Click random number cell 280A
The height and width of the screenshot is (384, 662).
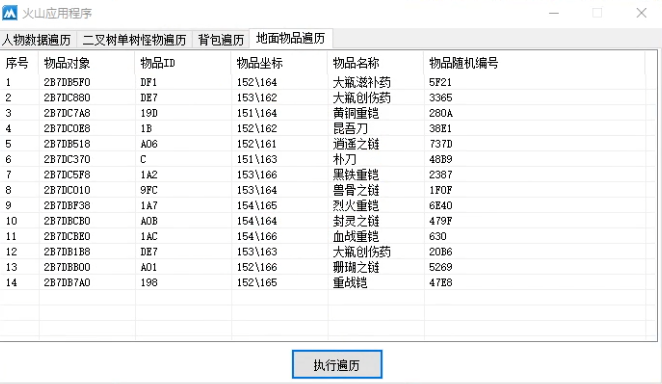(x=440, y=113)
